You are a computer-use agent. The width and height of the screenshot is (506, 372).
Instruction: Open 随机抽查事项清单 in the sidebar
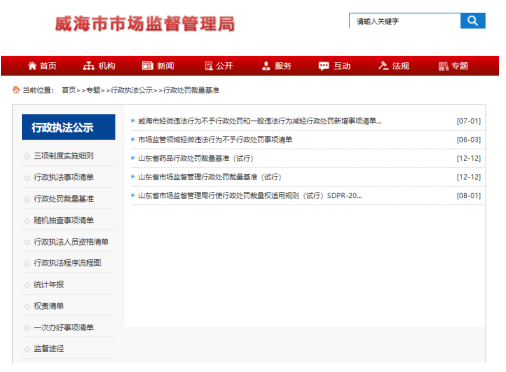click(x=64, y=220)
